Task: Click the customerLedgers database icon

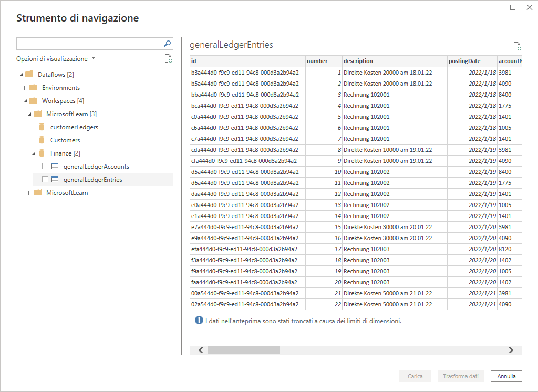Action: pyautogui.click(x=42, y=127)
